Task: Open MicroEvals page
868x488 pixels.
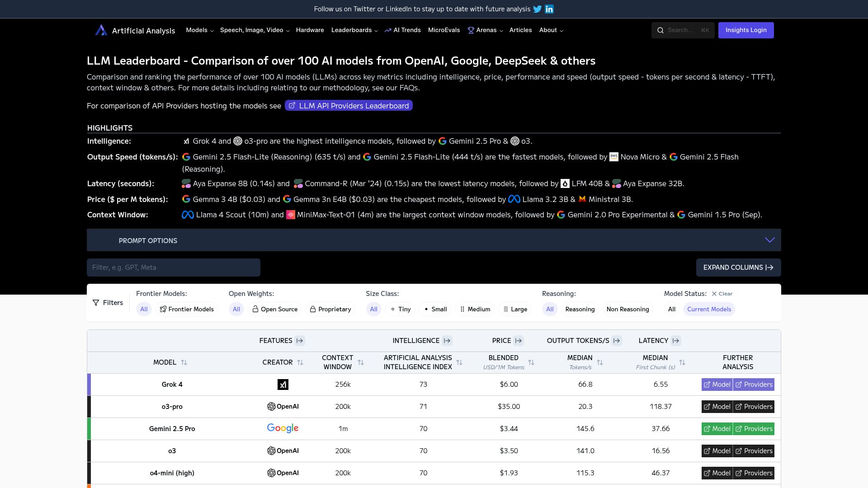Action: click(443, 30)
